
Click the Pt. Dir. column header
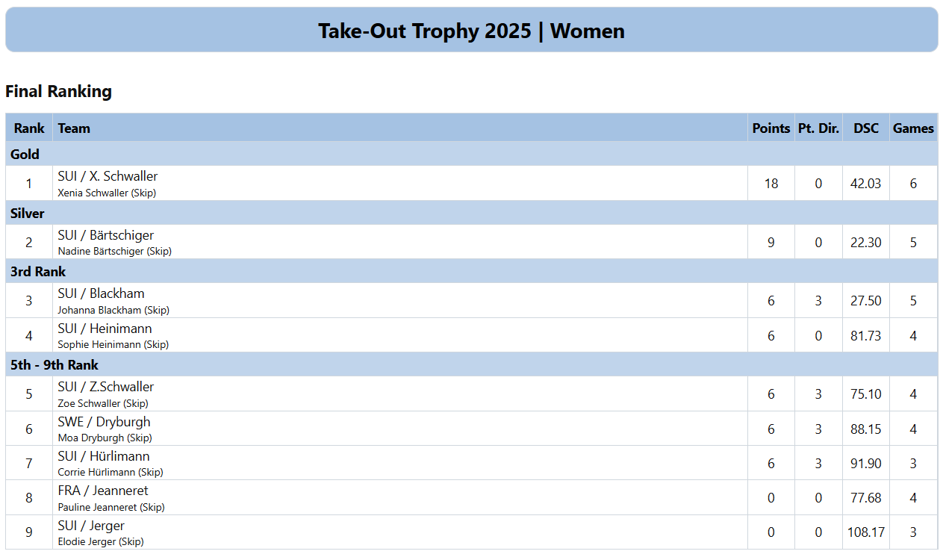(818, 128)
